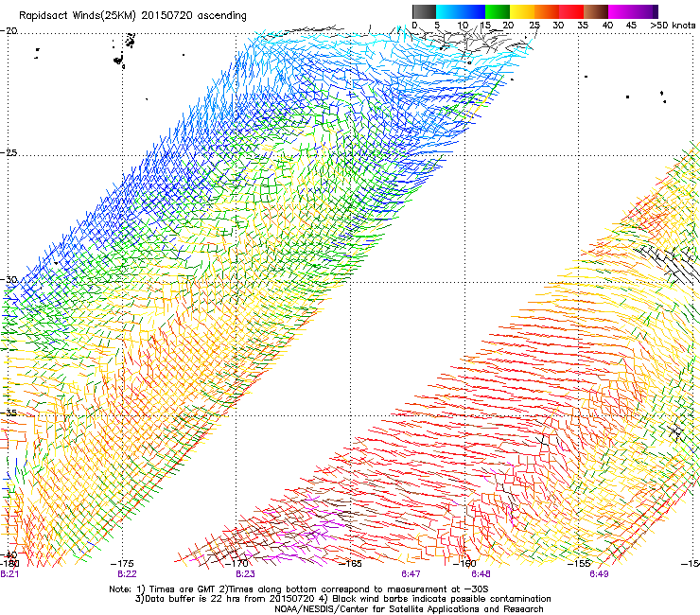Click the '>50 knots' legend label
Viewport: 700px width, 615px height.
(x=674, y=26)
